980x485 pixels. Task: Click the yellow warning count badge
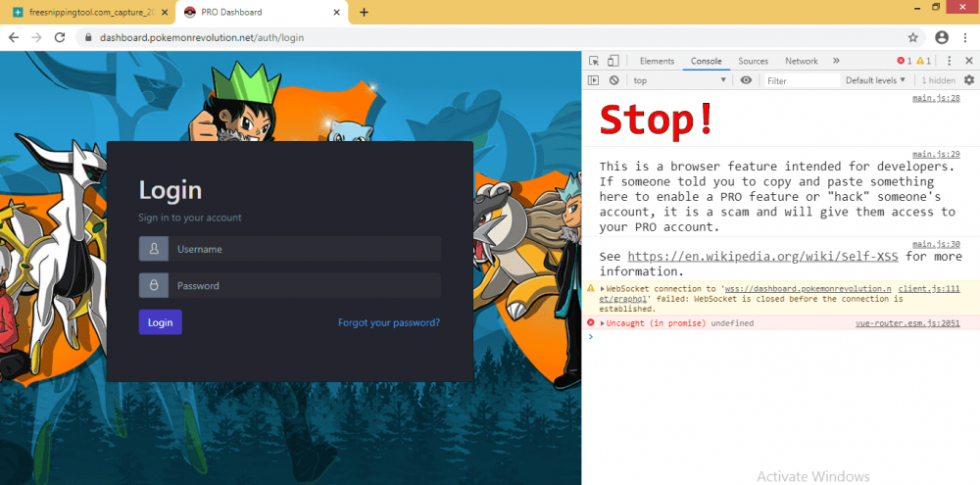[924, 61]
